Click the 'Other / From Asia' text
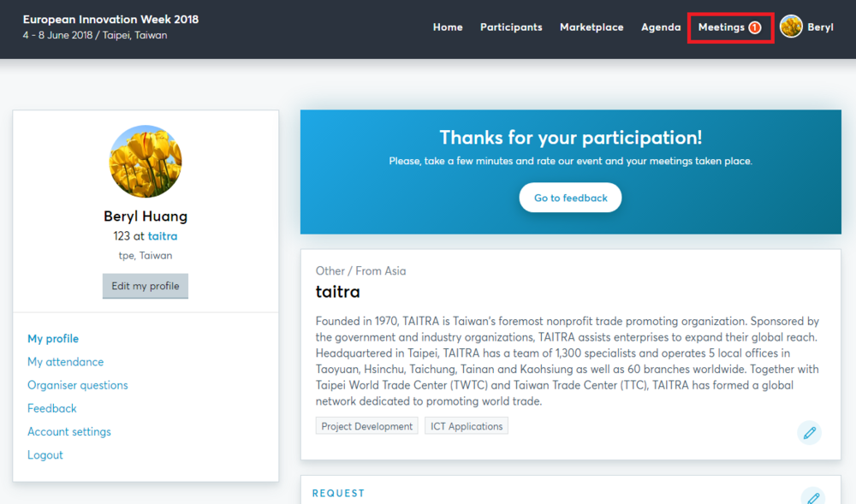The image size is (856, 504). (361, 271)
